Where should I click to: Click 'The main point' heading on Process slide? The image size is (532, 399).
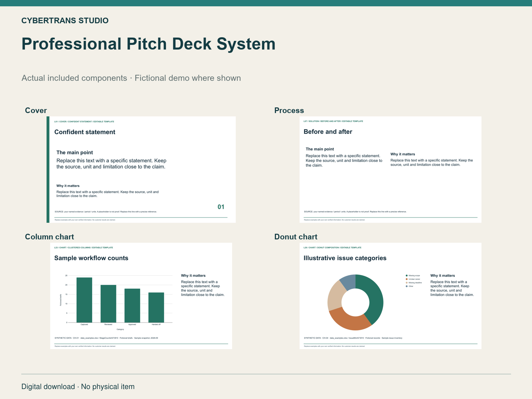tap(320, 149)
